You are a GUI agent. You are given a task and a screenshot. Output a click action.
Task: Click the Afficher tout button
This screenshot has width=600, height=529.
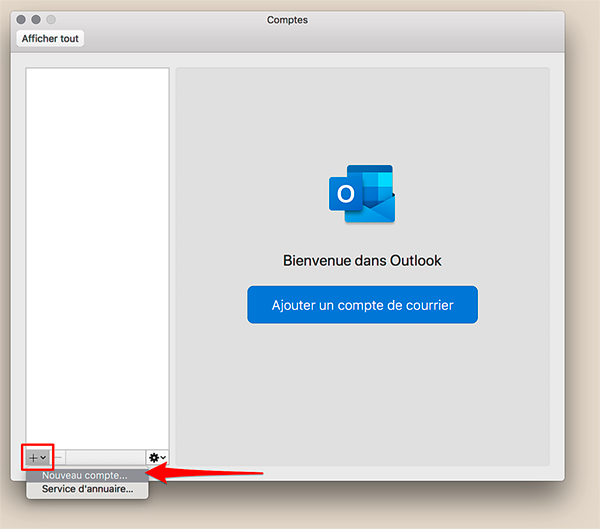[50, 39]
